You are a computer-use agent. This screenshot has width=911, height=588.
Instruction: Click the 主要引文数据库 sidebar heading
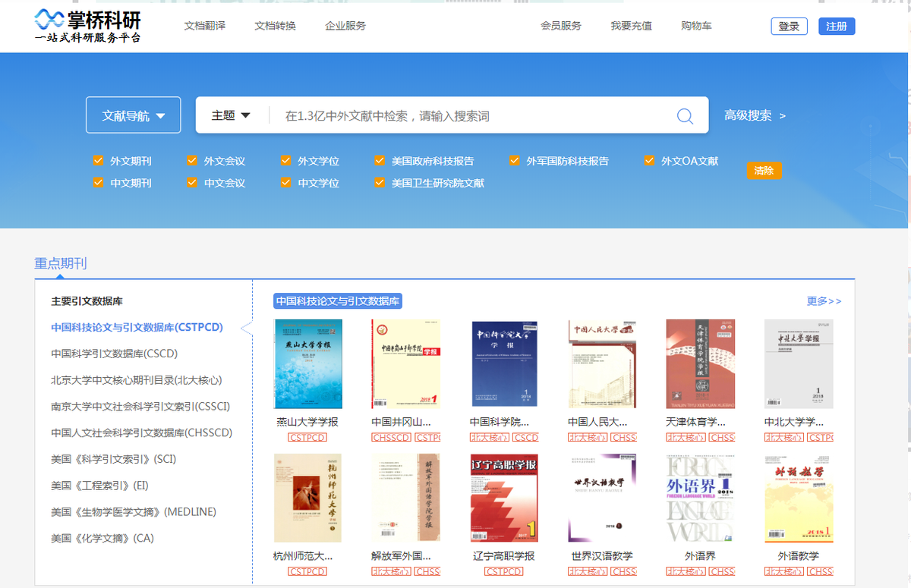[x=87, y=301]
